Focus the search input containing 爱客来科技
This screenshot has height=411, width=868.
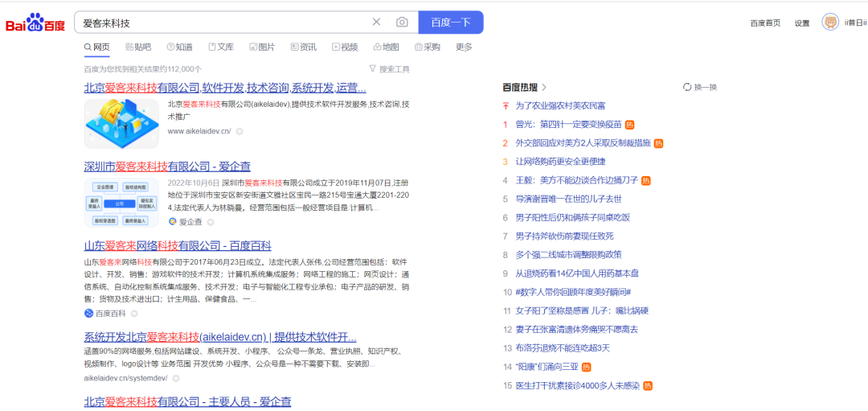click(223, 23)
